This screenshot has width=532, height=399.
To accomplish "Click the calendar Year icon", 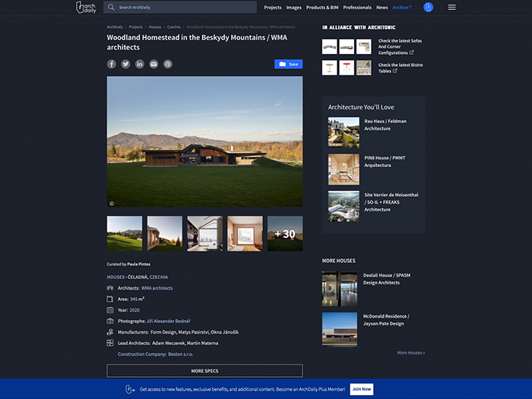I will pyautogui.click(x=110, y=310).
